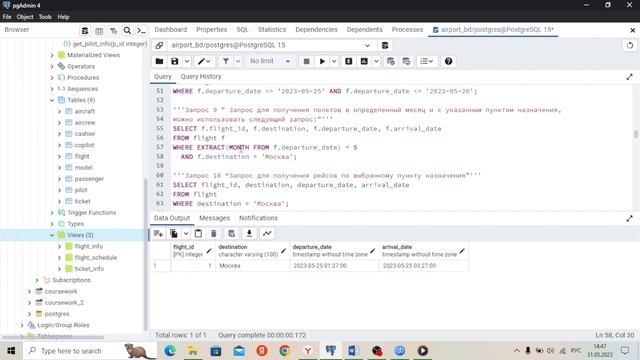This screenshot has width=640, height=360.
Task: Switch to the Query History tab
Action: point(201,76)
